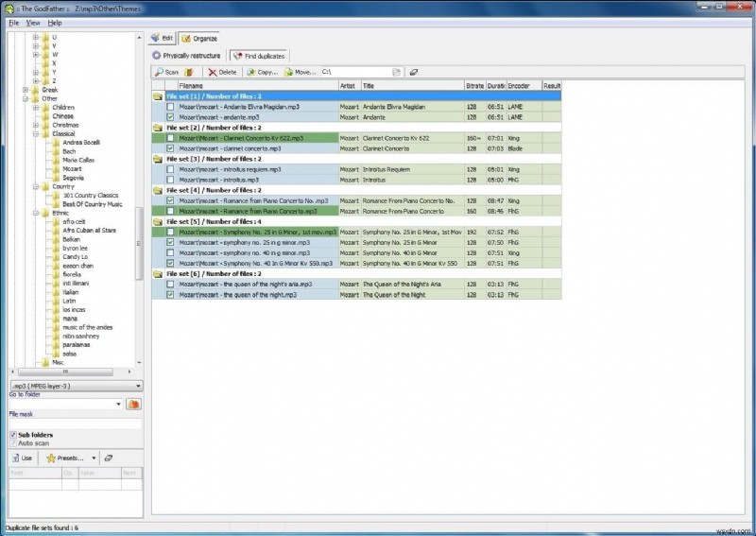Uncheck Romance from Piano Concerto No..mp3 checkbox
This screenshot has height=536, width=756.
tap(170, 200)
